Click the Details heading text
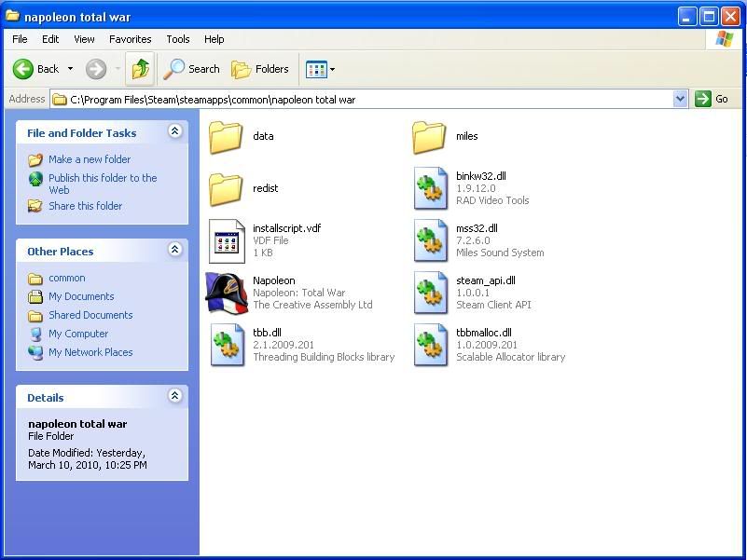This screenshot has height=560, width=747. [x=46, y=398]
